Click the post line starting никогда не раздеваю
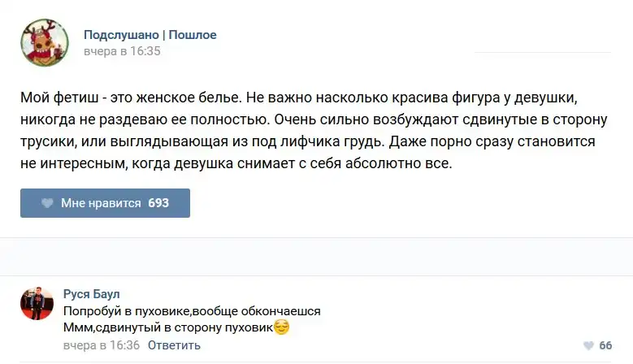 314,120
